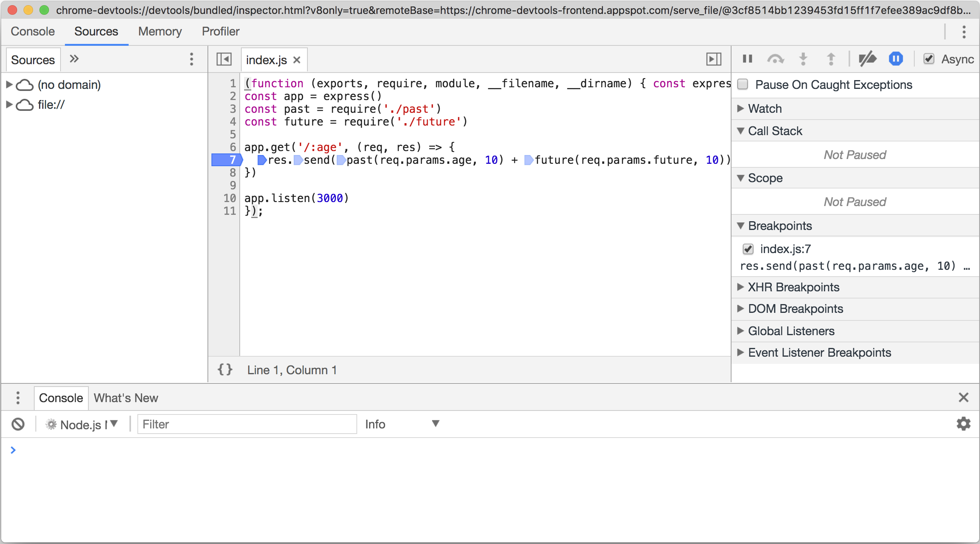Click the step out of function icon
Viewport: 980px width, 544px height.
point(831,59)
